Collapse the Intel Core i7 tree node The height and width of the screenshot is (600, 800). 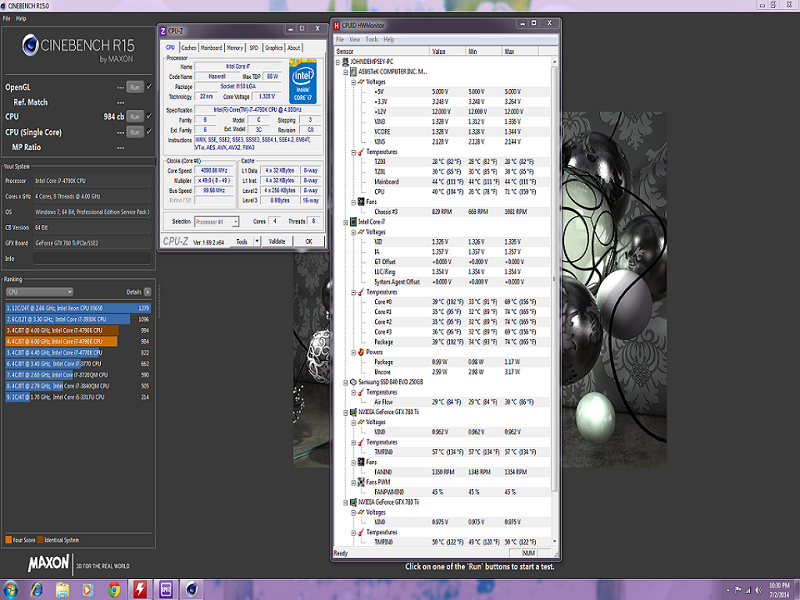[x=345, y=222]
